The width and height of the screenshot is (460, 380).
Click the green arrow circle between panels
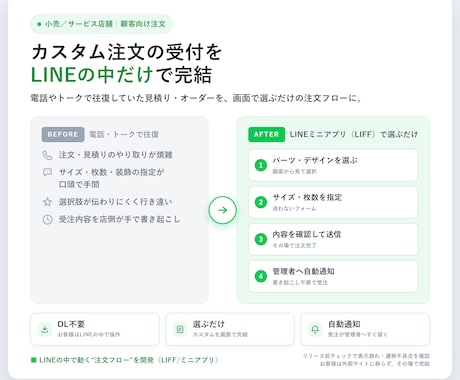click(222, 210)
